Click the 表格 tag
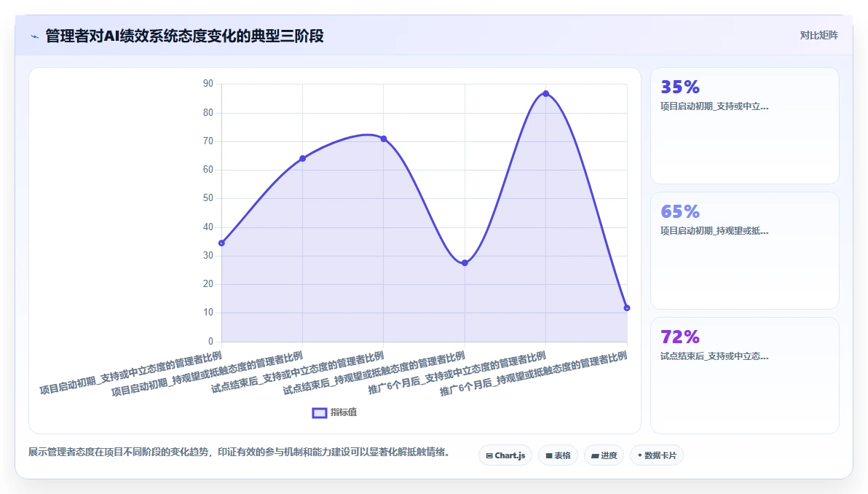Screen dimensions: 868x494 coord(558,455)
